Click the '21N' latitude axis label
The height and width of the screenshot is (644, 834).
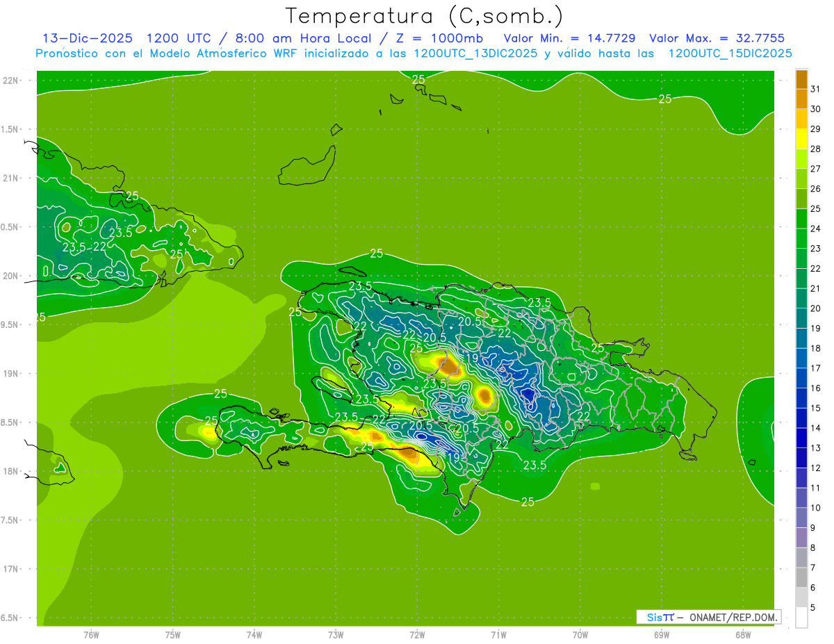[12, 179]
